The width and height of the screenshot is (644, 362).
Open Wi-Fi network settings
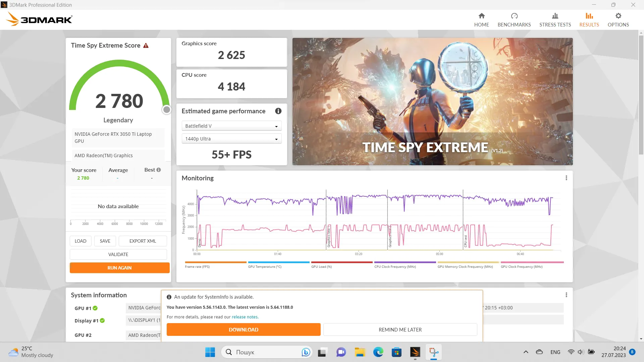(x=571, y=352)
